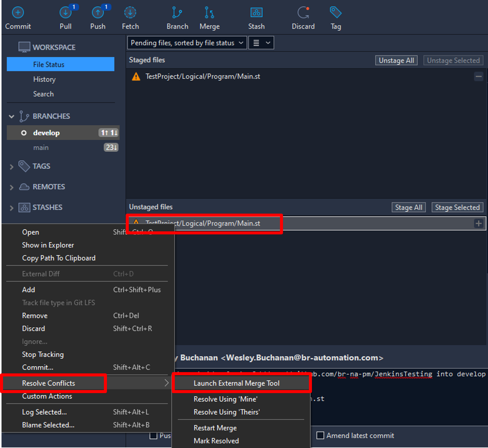
Task: Click the Stage Selected button
Action: [x=457, y=208]
